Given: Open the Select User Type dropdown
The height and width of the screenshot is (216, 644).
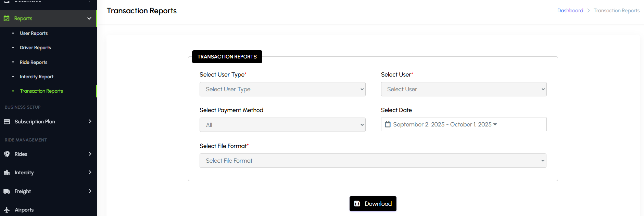Looking at the screenshot, I should (x=282, y=89).
